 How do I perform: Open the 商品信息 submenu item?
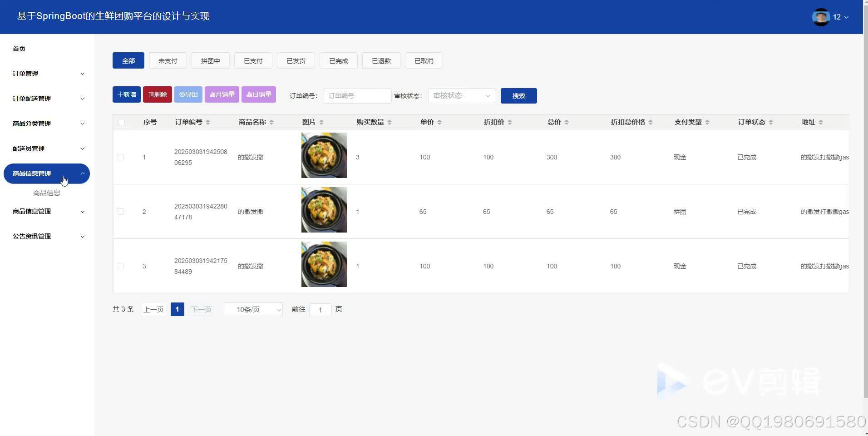[47, 193]
